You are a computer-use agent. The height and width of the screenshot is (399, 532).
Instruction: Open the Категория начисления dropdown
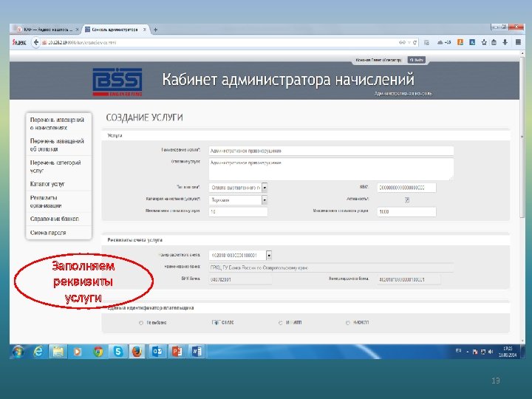pos(238,200)
